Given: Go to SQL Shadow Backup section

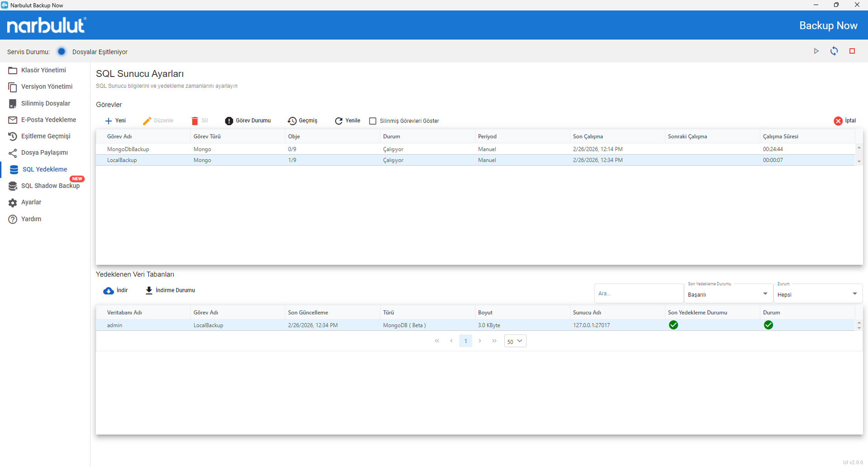Looking at the screenshot, I should tap(50, 186).
